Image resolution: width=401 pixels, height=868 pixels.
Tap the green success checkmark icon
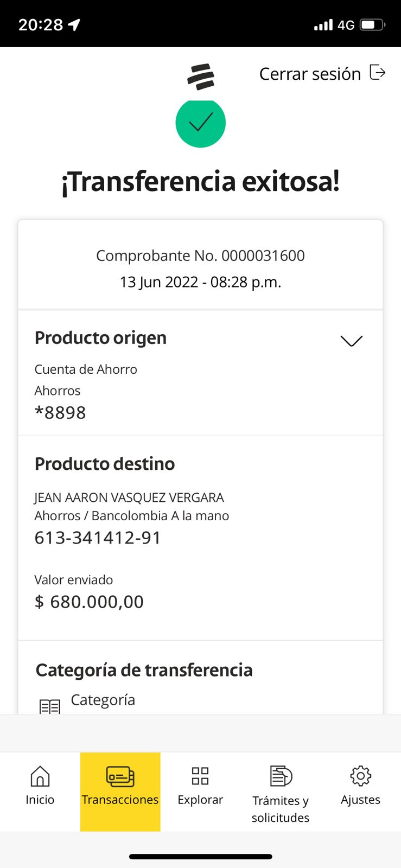200,123
